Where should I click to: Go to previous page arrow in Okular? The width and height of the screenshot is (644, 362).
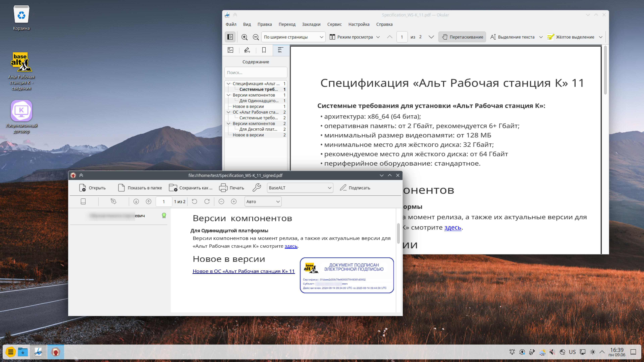click(389, 37)
